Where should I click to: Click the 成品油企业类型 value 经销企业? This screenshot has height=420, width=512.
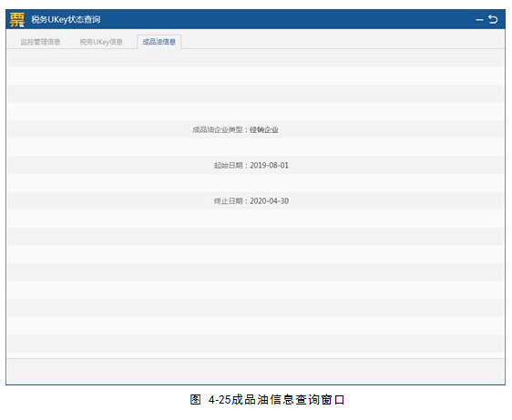click(x=264, y=129)
